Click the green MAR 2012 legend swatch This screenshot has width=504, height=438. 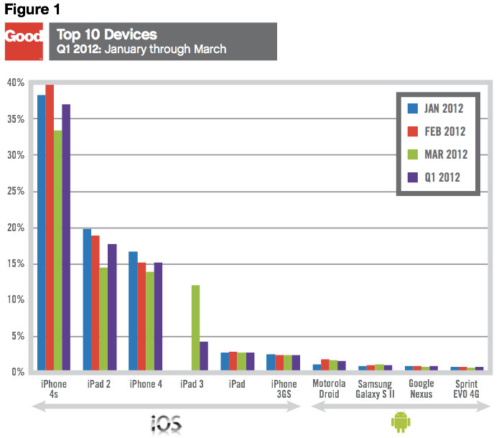click(x=412, y=154)
